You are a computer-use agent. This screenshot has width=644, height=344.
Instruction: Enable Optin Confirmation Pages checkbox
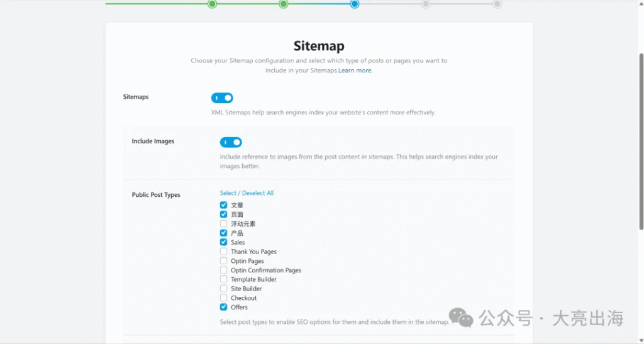(x=223, y=270)
